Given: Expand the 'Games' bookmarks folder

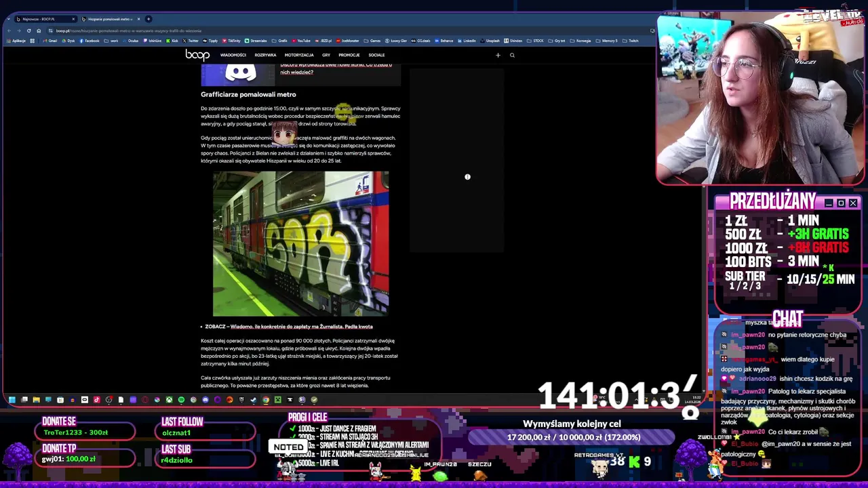Looking at the screenshot, I should pos(372,41).
